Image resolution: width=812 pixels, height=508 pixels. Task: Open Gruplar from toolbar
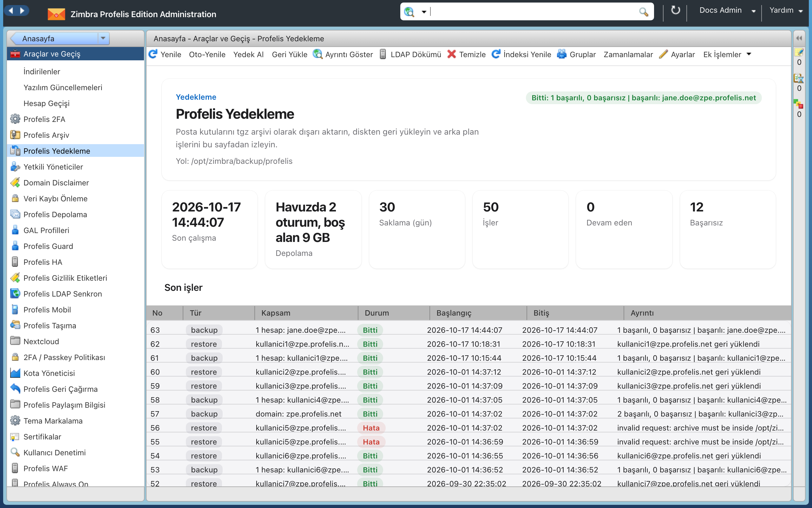[577, 54]
